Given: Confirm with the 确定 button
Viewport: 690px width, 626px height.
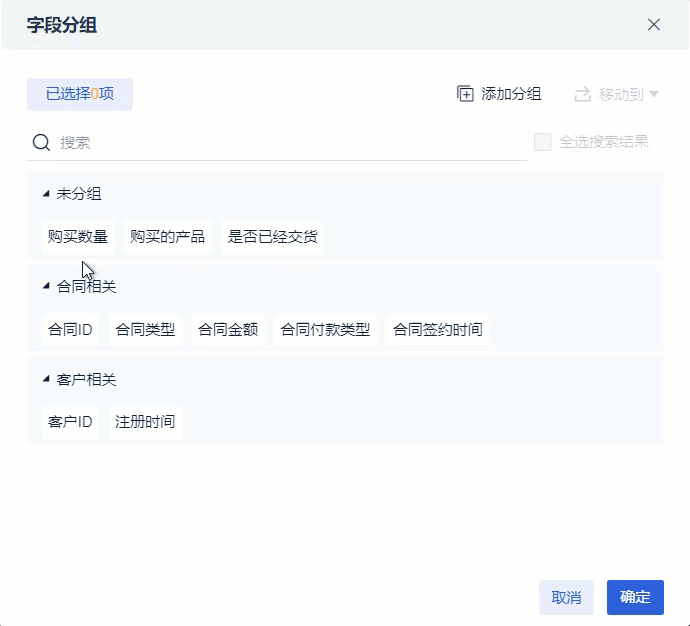Looking at the screenshot, I should [x=635, y=597].
